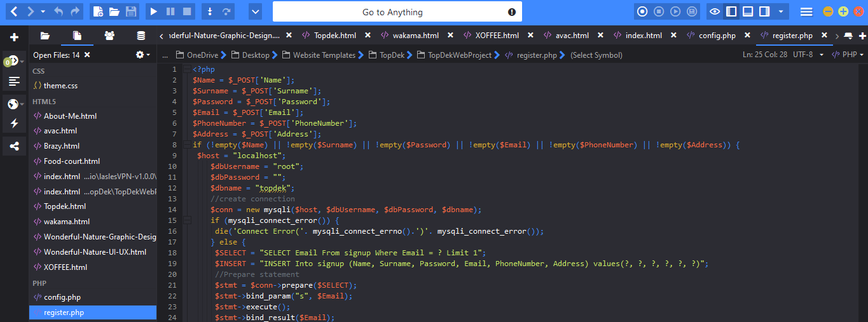Open the hamburger main menu
This screenshot has height=322, width=868.
806,11
